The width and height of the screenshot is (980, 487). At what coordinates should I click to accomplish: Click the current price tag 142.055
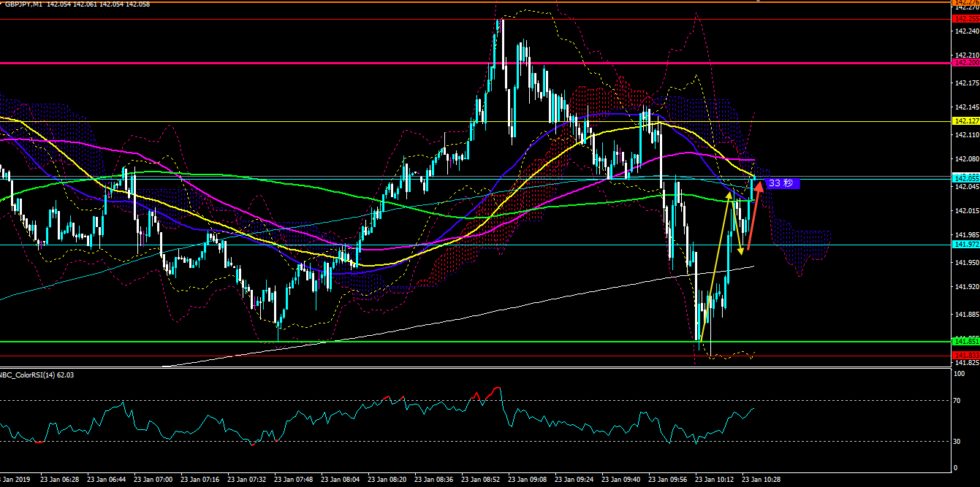[x=966, y=178]
